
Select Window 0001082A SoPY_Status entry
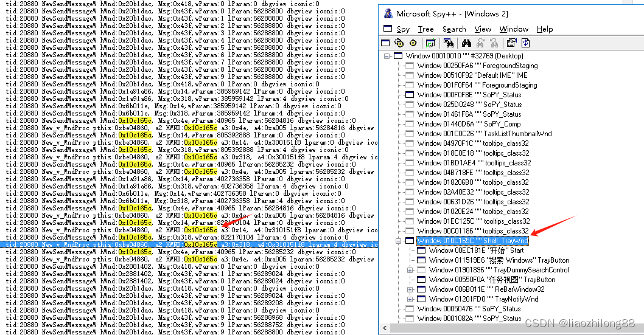pyautogui.click(x=469, y=319)
